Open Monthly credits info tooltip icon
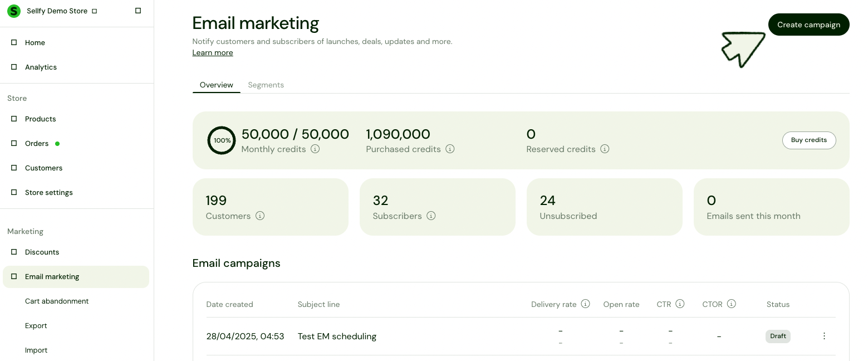This screenshot has height=361, width=868. point(315,149)
